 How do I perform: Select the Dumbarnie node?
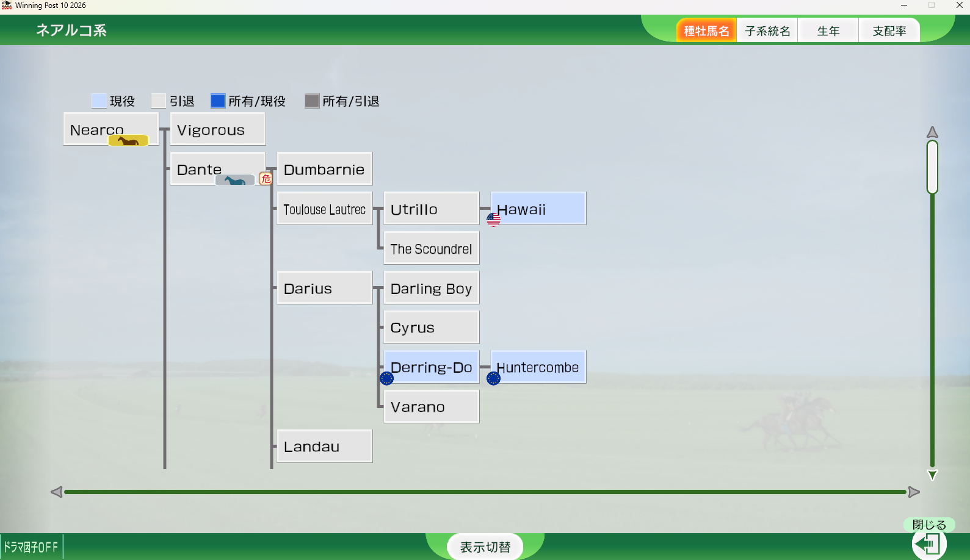click(325, 168)
